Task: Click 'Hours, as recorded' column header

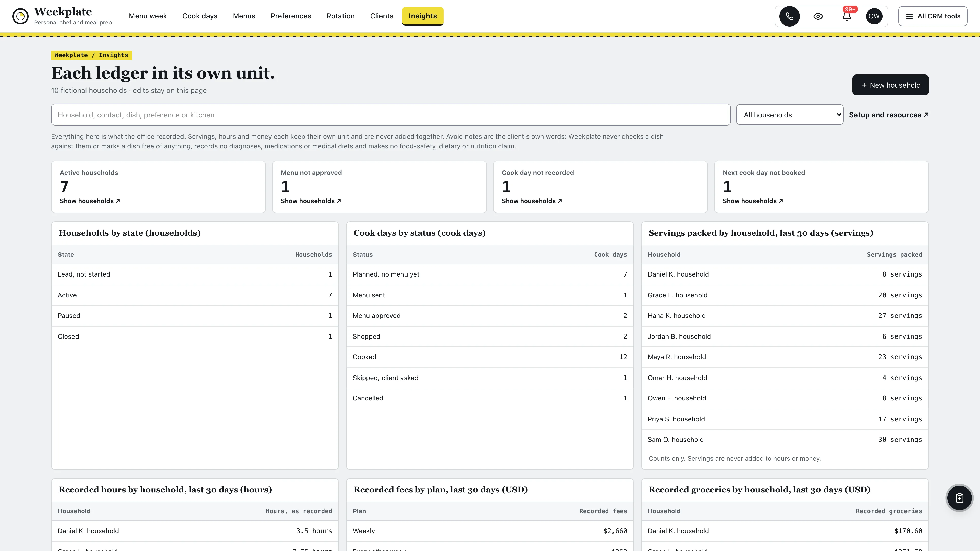Action: tap(299, 511)
